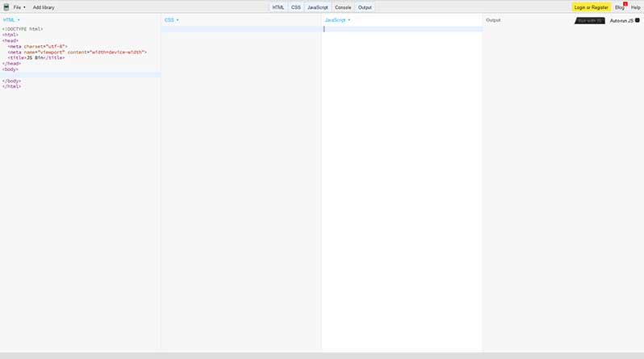Open the File menu

19,7
